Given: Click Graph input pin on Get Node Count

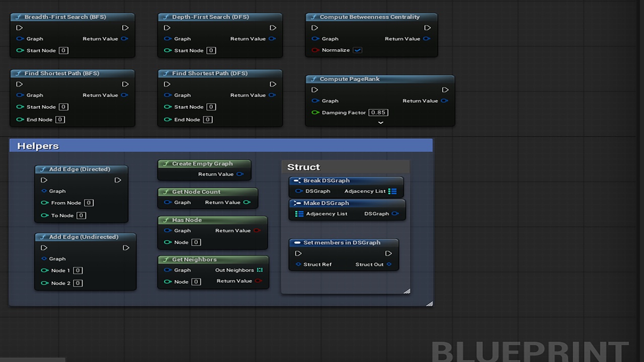Looking at the screenshot, I should click(168, 203).
